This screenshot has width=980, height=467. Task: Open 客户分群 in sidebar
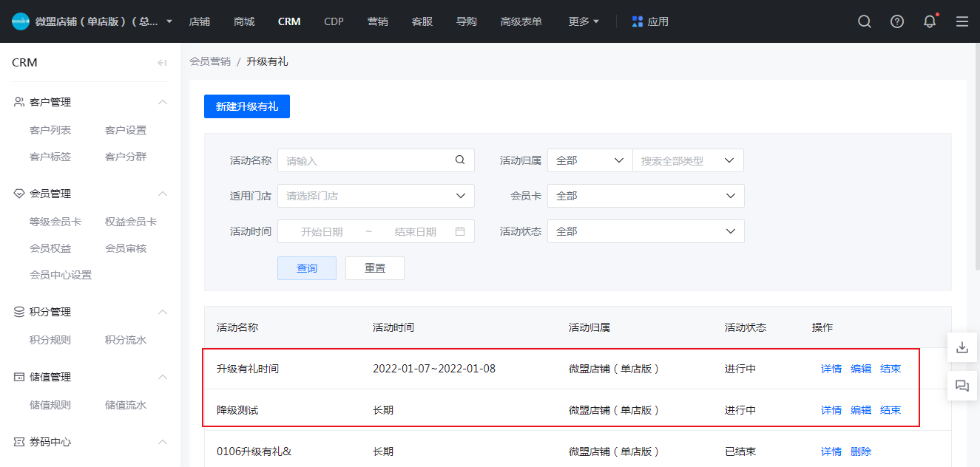[126, 157]
